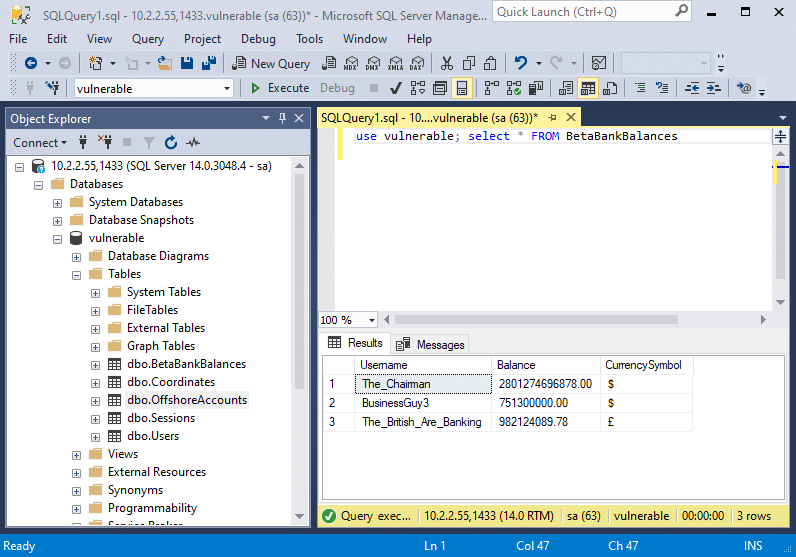Click the Save All icon
This screenshot has width=796, height=557.
[209, 63]
